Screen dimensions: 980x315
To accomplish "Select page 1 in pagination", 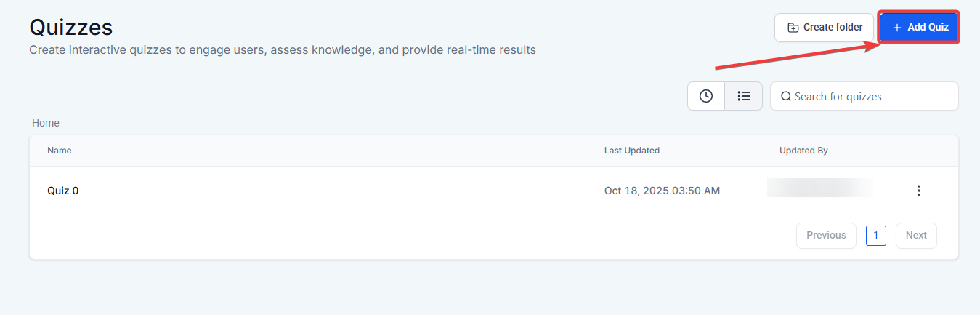I will coord(875,236).
